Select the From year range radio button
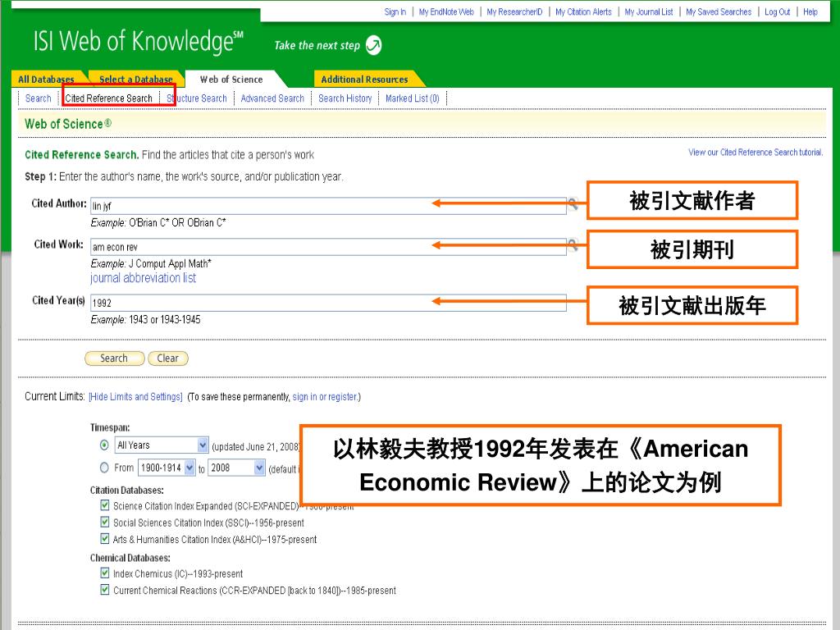Image resolution: width=840 pixels, height=630 pixels. tap(104, 468)
